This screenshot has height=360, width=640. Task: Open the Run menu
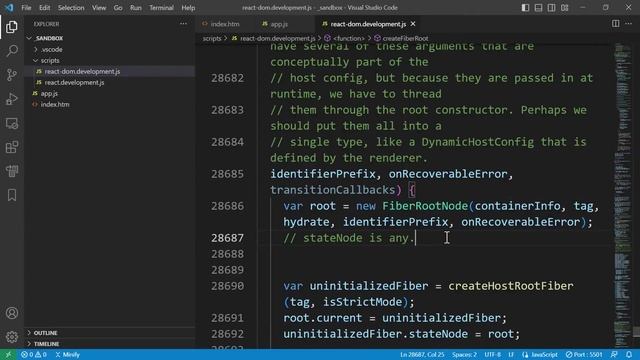point(136,7)
